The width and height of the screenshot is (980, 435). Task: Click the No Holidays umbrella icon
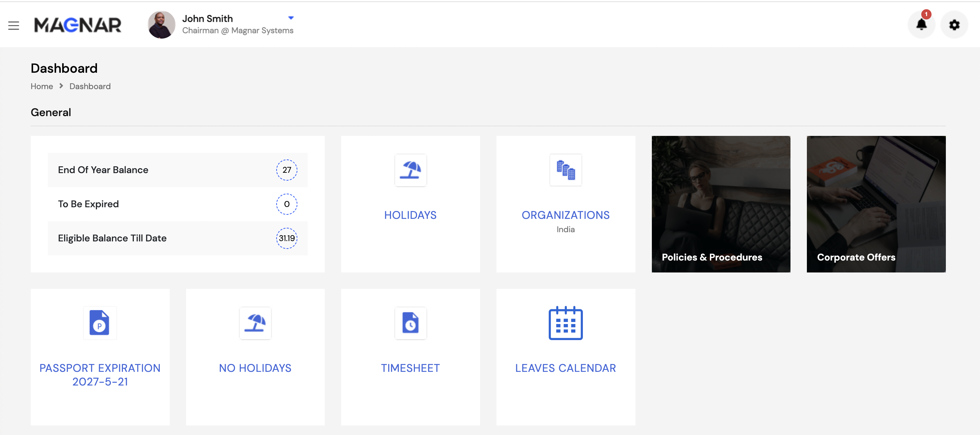click(x=255, y=323)
